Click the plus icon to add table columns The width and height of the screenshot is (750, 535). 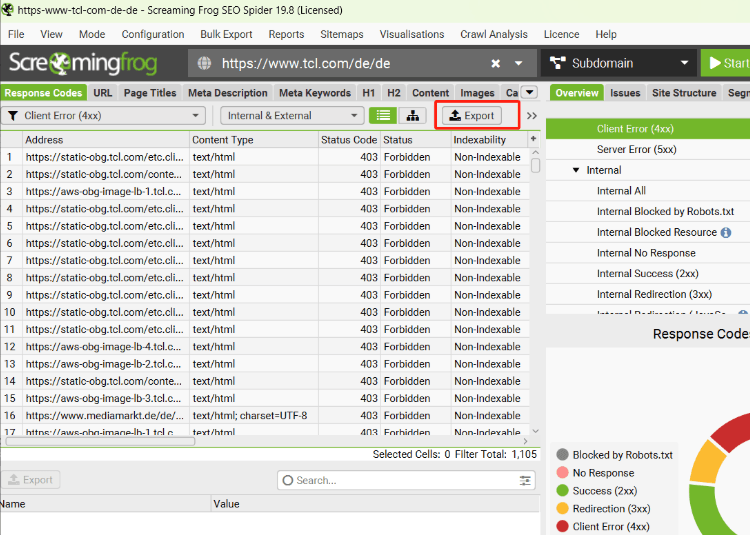[533, 139]
